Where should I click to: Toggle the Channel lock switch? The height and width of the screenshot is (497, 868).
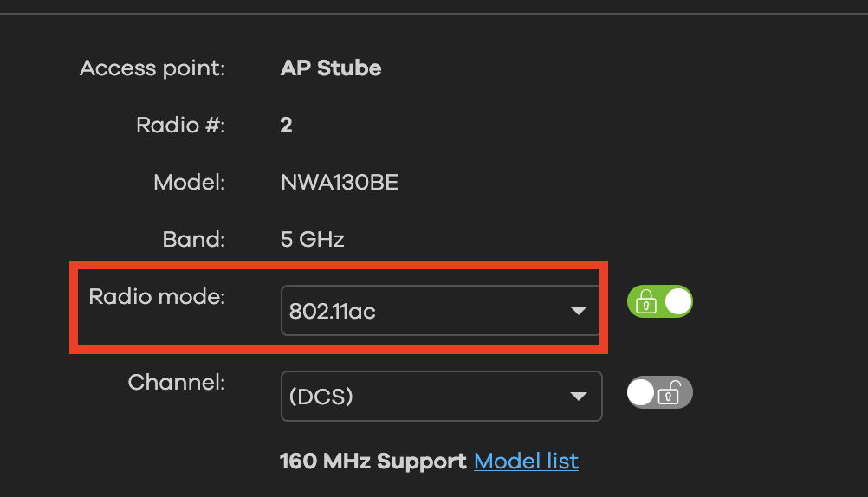(659, 393)
